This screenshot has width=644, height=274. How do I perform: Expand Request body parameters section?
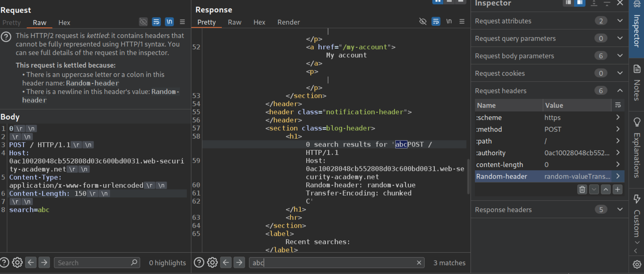point(620,56)
